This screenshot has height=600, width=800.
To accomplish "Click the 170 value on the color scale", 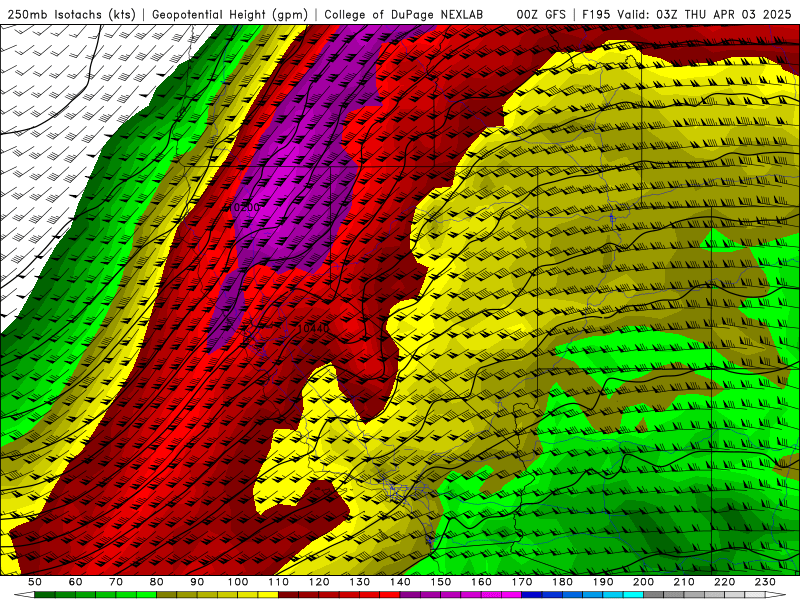I will pos(522,582).
